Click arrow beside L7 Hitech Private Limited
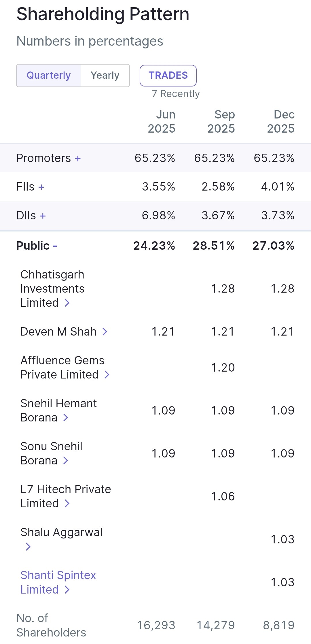 tap(67, 503)
